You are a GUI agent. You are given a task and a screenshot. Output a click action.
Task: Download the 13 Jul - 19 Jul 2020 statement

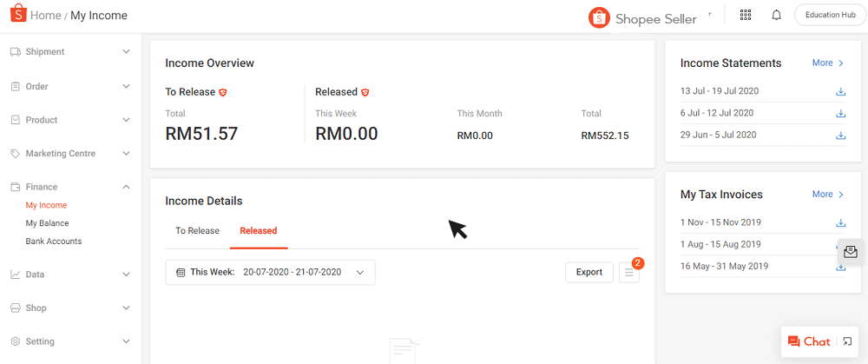(840, 91)
